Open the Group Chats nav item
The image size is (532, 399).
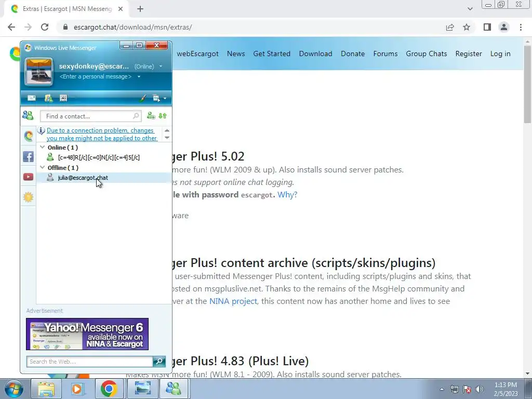click(x=427, y=54)
